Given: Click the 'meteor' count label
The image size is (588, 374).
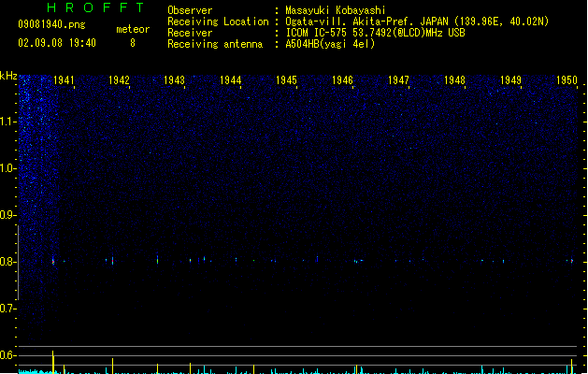Looking at the screenshot, I should click(x=133, y=29).
